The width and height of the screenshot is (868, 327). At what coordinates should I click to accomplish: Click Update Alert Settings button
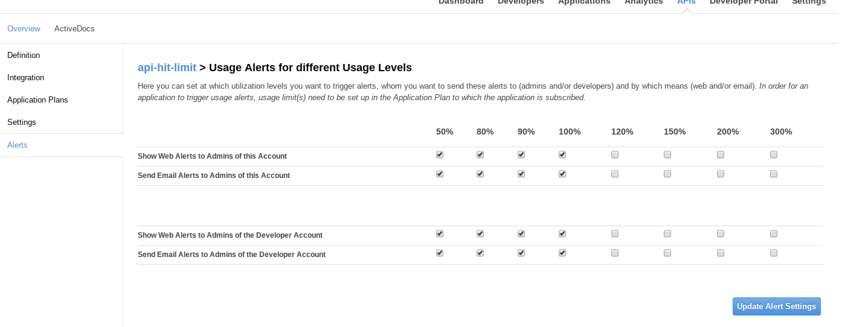click(776, 306)
